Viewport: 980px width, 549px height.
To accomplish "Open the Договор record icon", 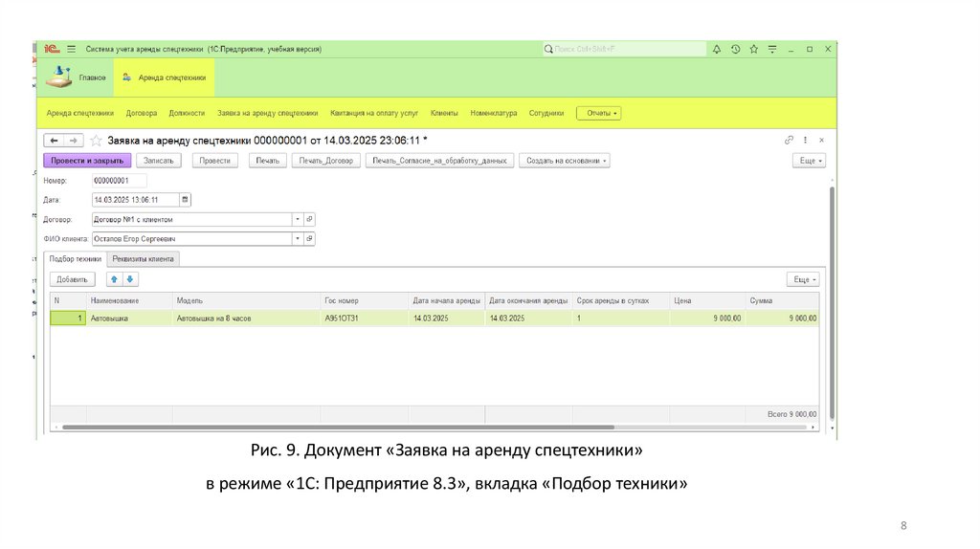I will coord(309,219).
